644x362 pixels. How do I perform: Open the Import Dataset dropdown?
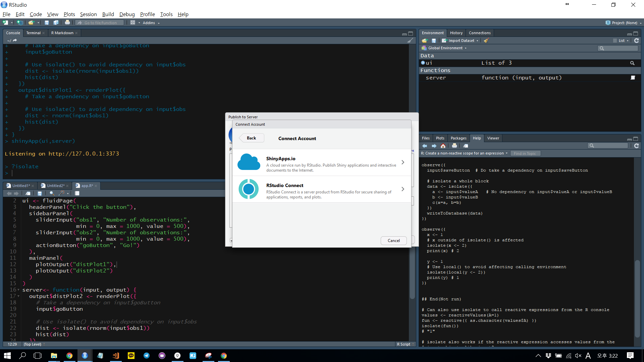pyautogui.click(x=462, y=41)
